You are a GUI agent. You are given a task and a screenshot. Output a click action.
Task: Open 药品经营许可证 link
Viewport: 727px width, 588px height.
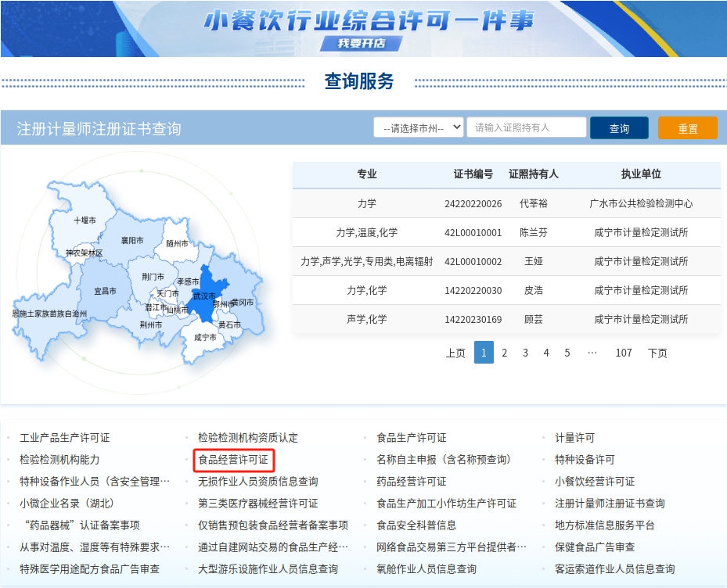pos(412,482)
